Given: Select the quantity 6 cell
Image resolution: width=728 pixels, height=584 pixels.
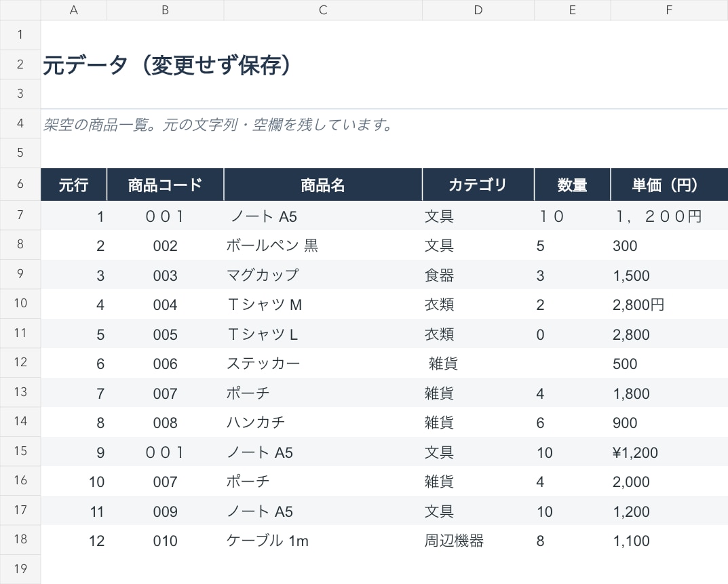Looking at the screenshot, I should (573, 423).
